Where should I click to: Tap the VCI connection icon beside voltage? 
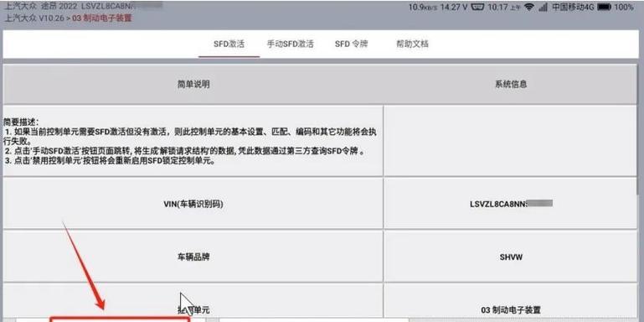click(x=477, y=7)
